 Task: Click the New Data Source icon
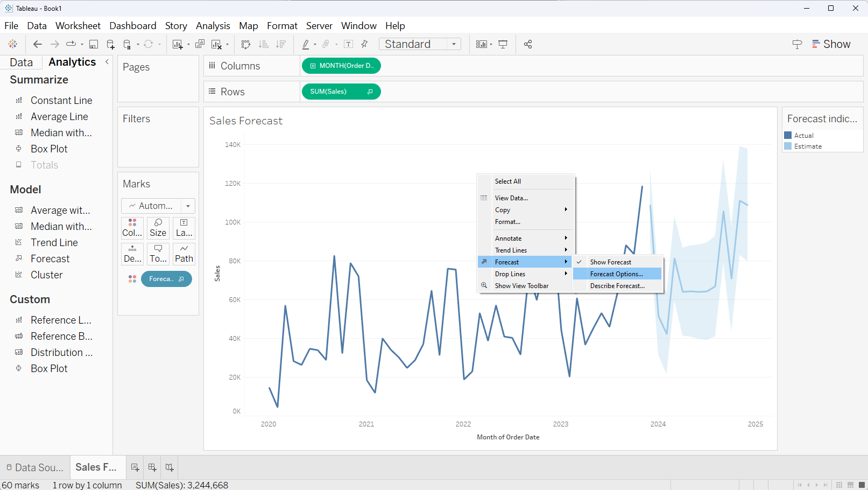pyautogui.click(x=110, y=44)
